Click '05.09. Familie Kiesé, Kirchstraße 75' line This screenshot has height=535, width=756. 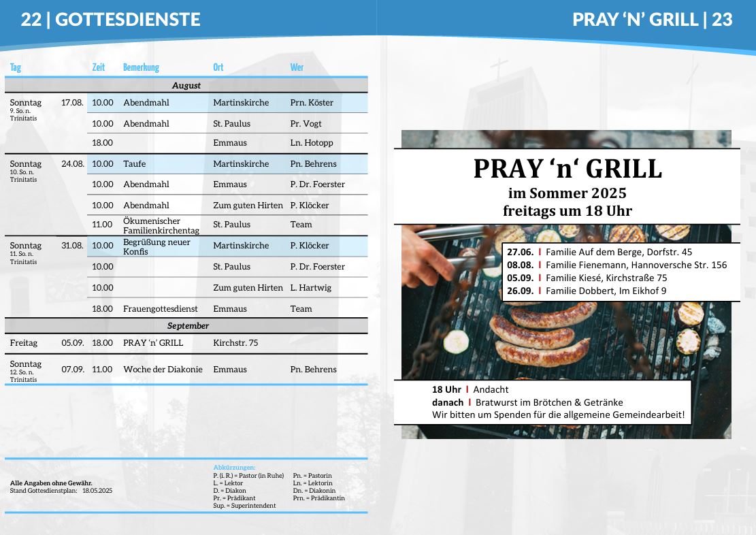pos(587,278)
